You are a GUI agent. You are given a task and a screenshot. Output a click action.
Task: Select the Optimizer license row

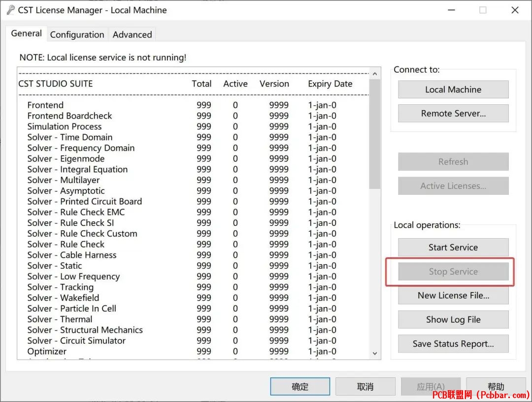pos(182,351)
